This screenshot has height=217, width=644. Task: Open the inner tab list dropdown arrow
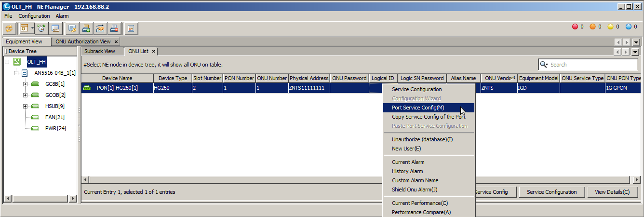coord(635,52)
